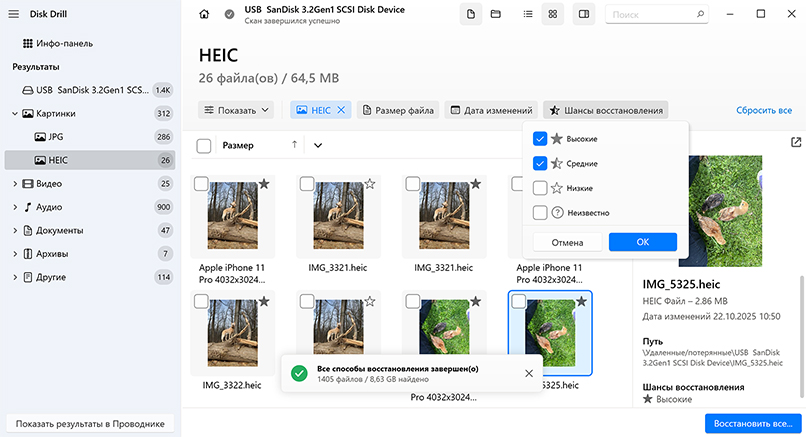The height and width of the screenshot is (437, 806).
Task: Uncheck the Высокие recovery chances checkbox
Action: [540, 138]
